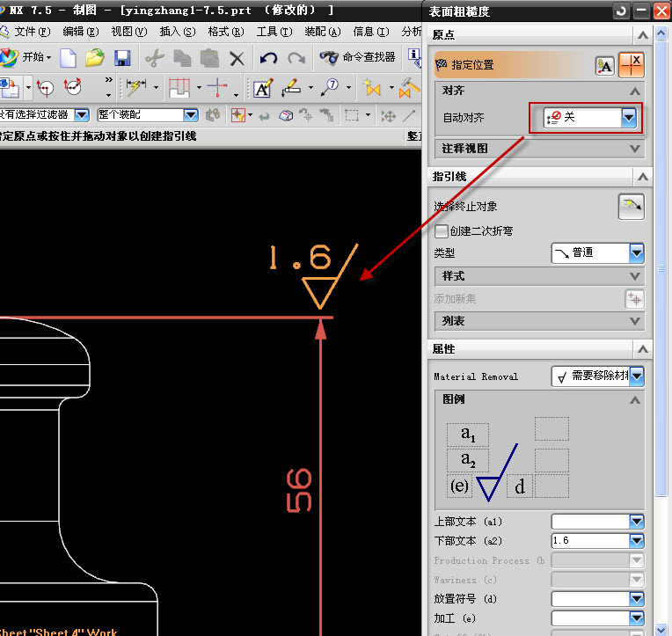Image resolution: width=672 pixels, height=636 pixels.
Task: Select the inferred dimension tool with lightning bolt
Action: [136, 87]
